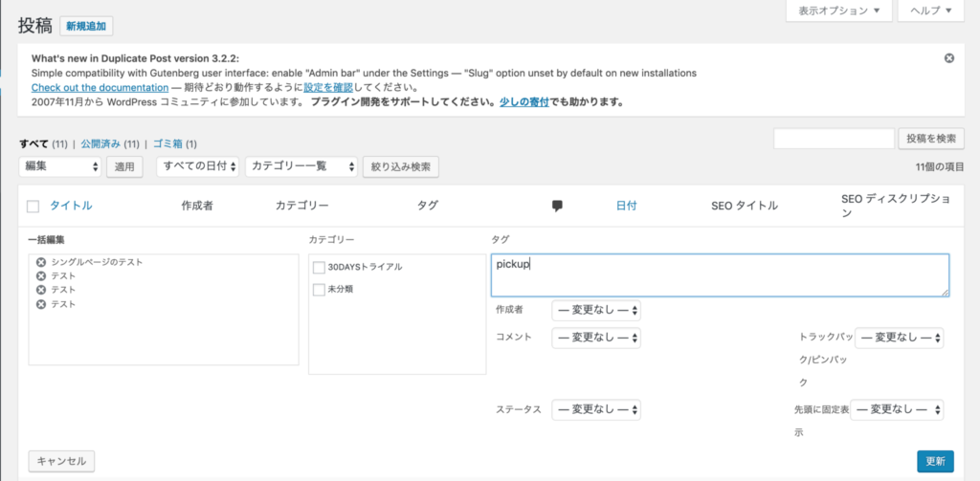Toggle the select-all posts checkbox

33,207
